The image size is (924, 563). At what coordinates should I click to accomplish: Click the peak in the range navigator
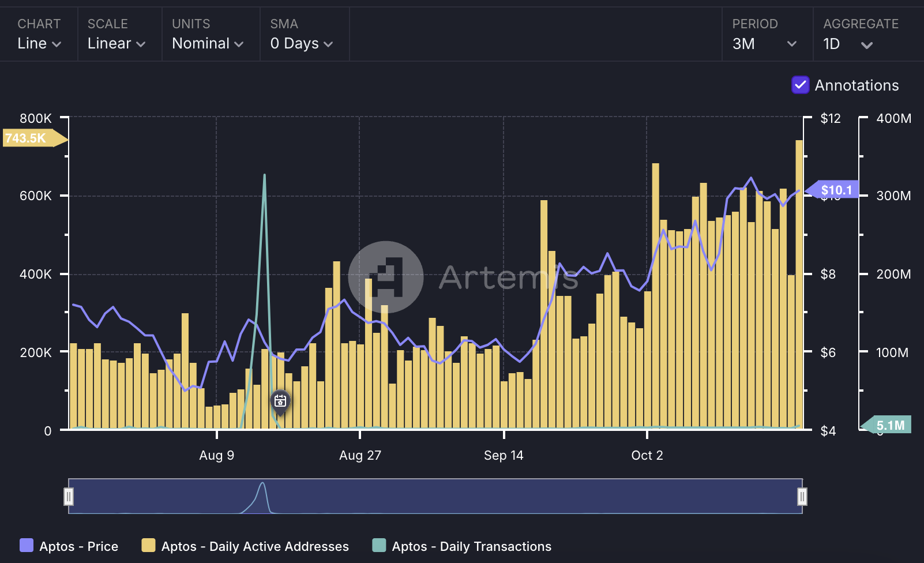[x=262, y=485]
